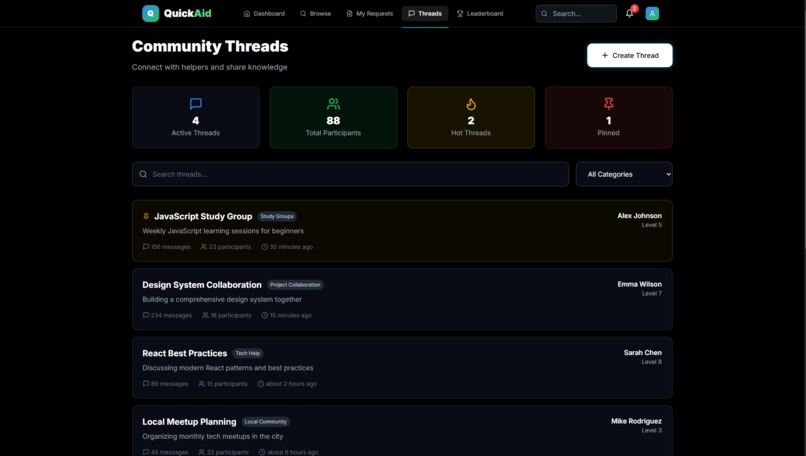Click the Hot Threads stat card
The width and height of the screenshot is (806, 456).
click(x=471, y=117)
